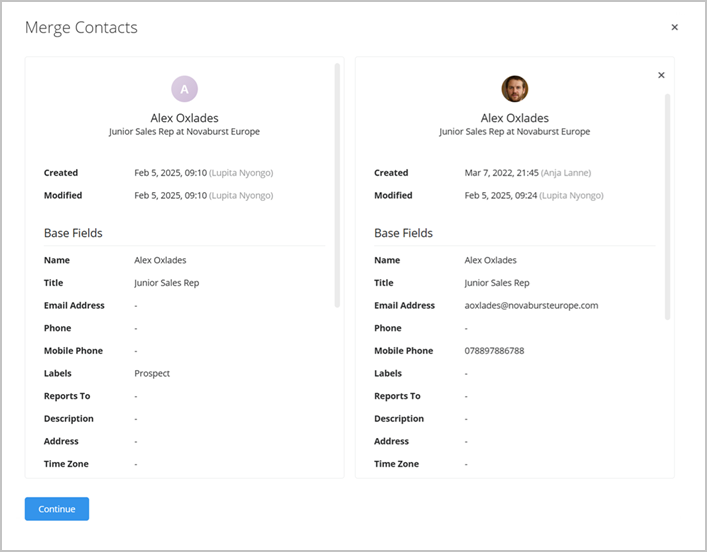Click 'Time Zone' label in right card

click(x=396, y=464)
